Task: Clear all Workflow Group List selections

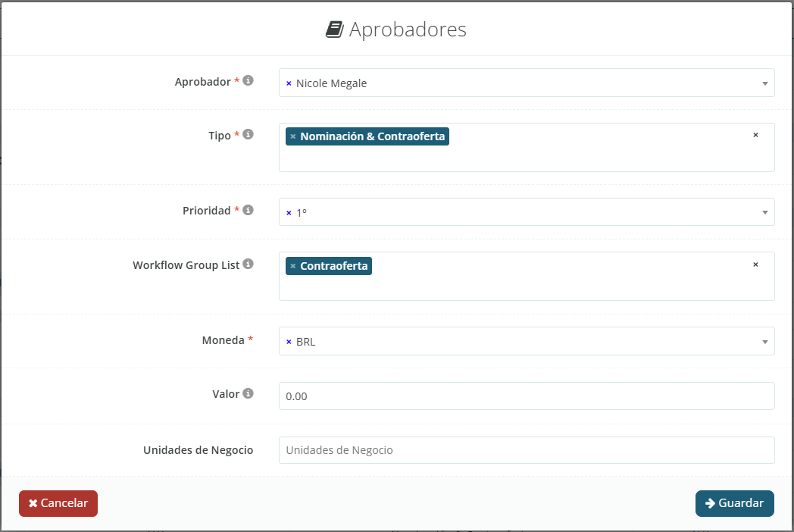Action: [755, 264]
